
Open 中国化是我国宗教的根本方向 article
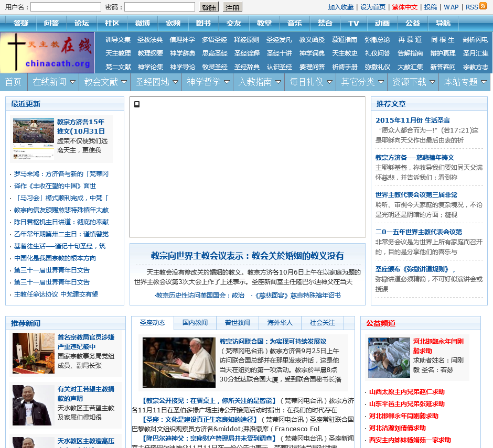click(55, 258)
